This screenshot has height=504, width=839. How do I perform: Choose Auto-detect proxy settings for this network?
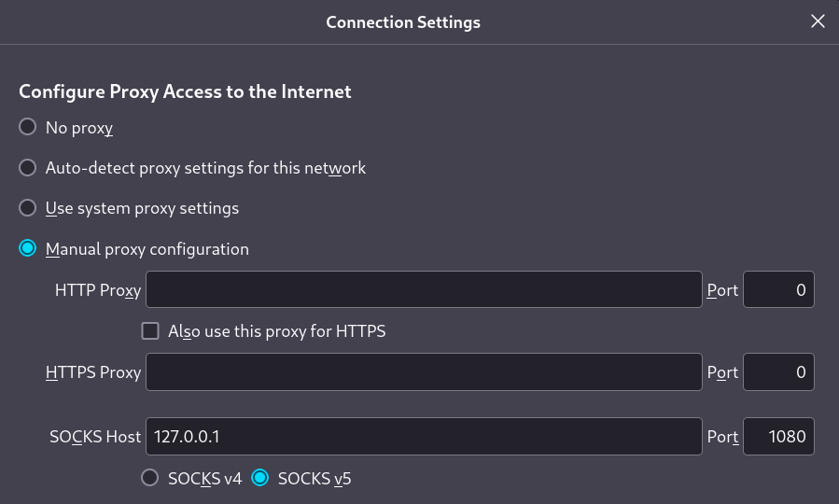point(28,168)
